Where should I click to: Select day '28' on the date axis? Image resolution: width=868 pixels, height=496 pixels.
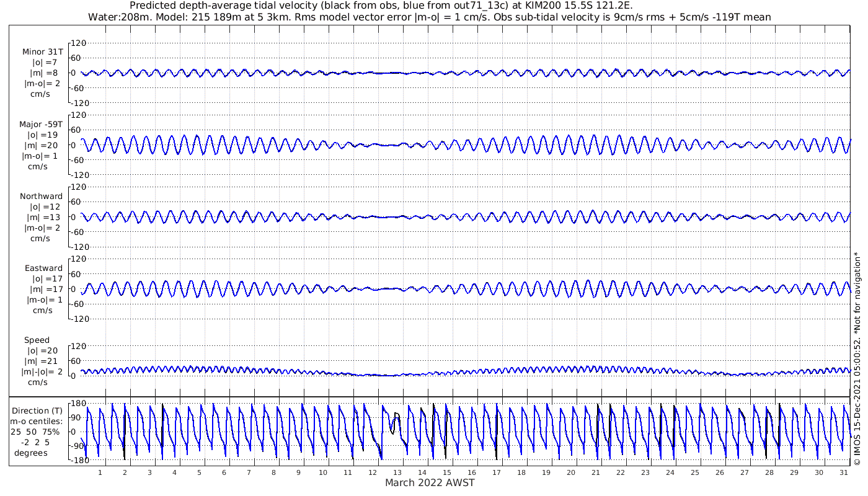click(x=769, y=472)
